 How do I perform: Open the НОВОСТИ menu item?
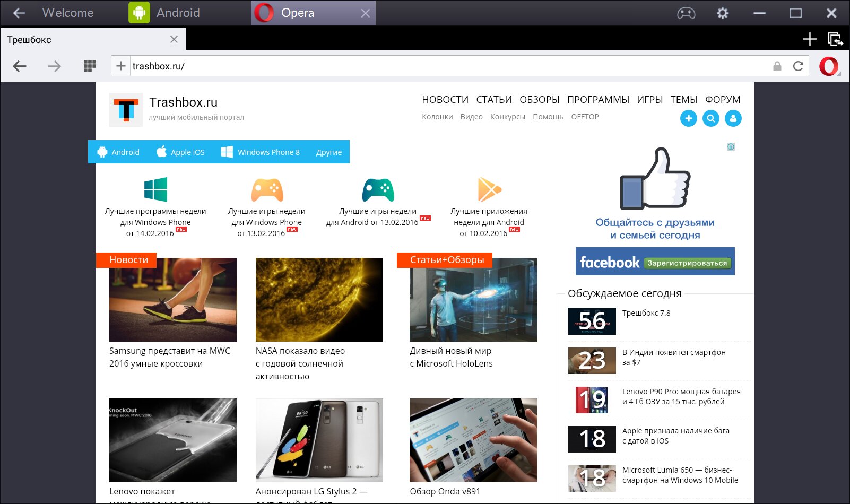coord(445,100)
